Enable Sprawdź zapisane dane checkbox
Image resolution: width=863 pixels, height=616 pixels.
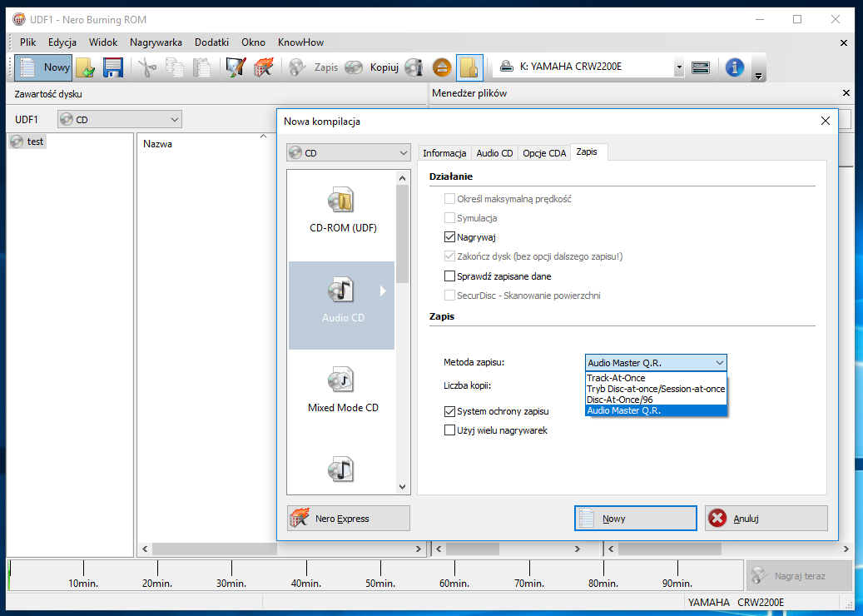pos(449,276)
